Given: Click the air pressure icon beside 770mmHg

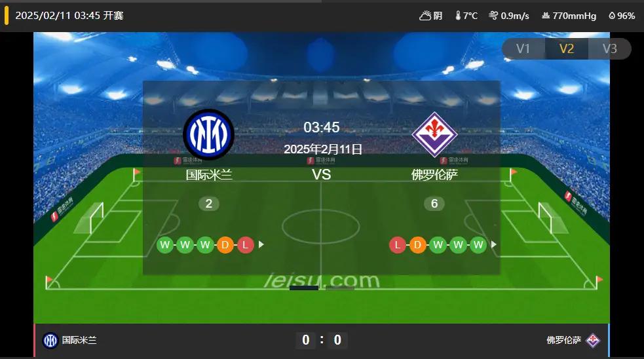Looking at the screenshot, I should point(546,16).
